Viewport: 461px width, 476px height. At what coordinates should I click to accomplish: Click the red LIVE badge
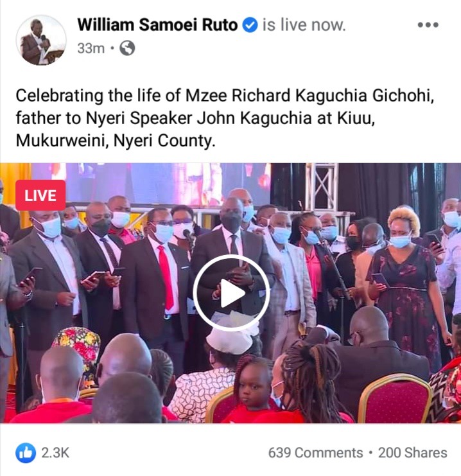(40, 195)
